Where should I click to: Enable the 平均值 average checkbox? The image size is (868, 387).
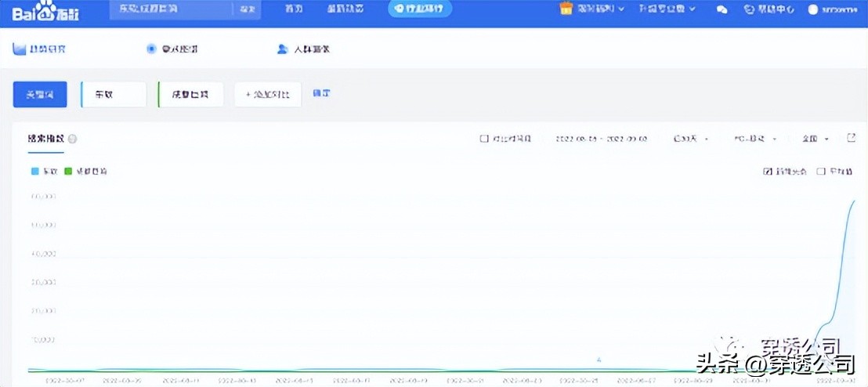coord(821,172)
